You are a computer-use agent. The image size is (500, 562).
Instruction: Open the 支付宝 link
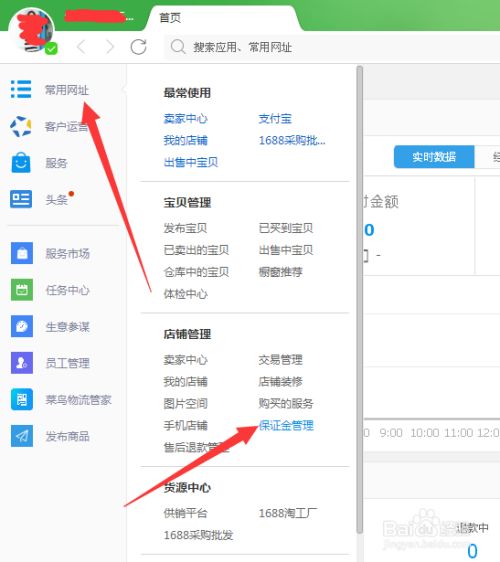[x=275, y=119]
